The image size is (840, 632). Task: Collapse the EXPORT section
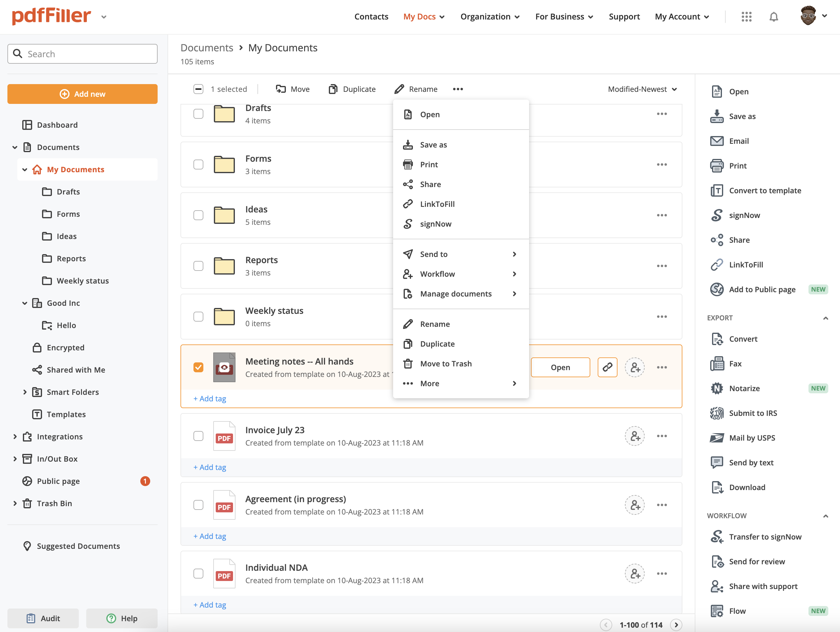point(825,318)
